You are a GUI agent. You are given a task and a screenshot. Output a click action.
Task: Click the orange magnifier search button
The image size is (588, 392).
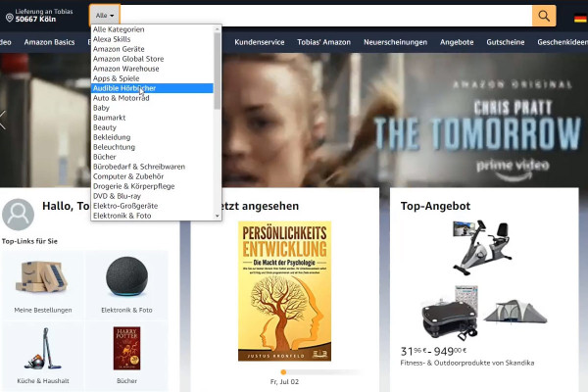click(x=544, y=16)
